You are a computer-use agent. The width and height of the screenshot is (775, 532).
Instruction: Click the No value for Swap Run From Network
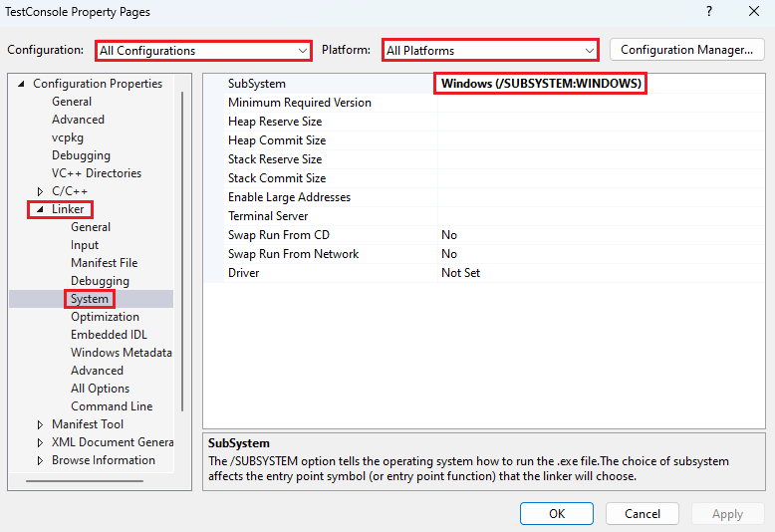(x=449, y=254)
